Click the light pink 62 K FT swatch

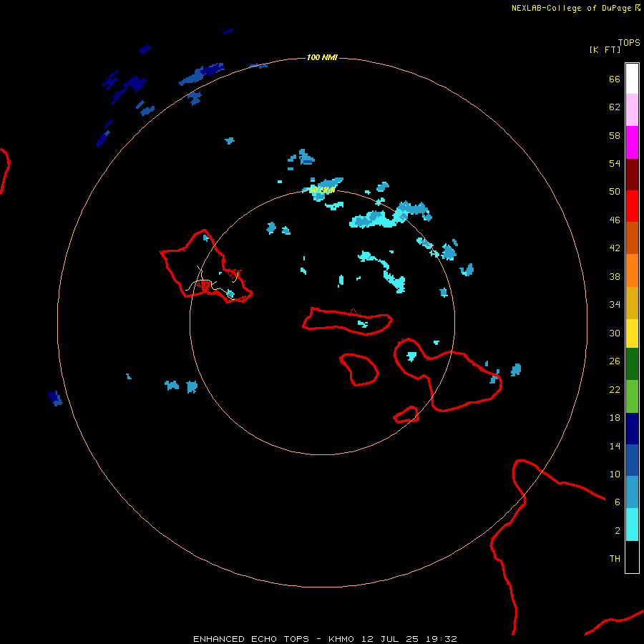tap(632, 109)
